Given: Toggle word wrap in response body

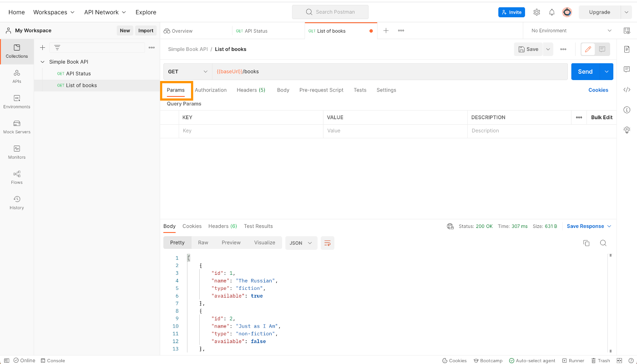Looking at the screenshot, I should [x=327, y=243].
